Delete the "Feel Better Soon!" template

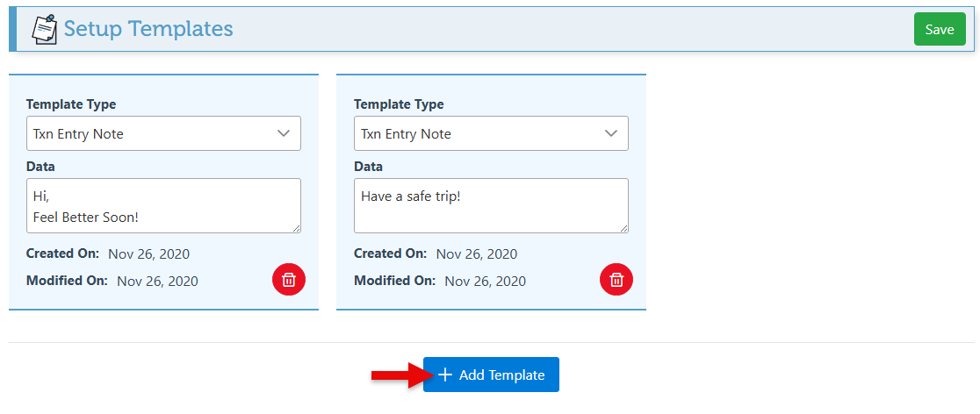coord(289,280)
